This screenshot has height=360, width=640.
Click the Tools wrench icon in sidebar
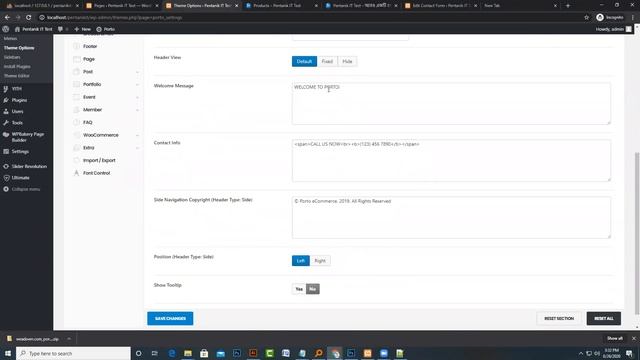click(x=6, y=122)
